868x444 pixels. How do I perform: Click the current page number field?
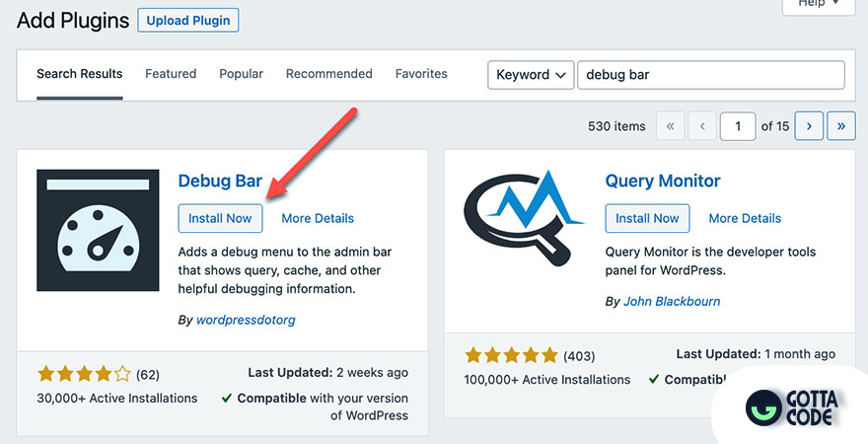pyautogui.click(x=738, y=126)
